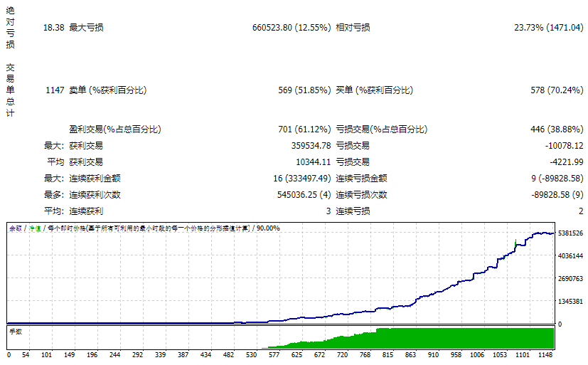Click the 90.00% modelling quality text
The image size is (588, 365).
(x=268, y=228)
